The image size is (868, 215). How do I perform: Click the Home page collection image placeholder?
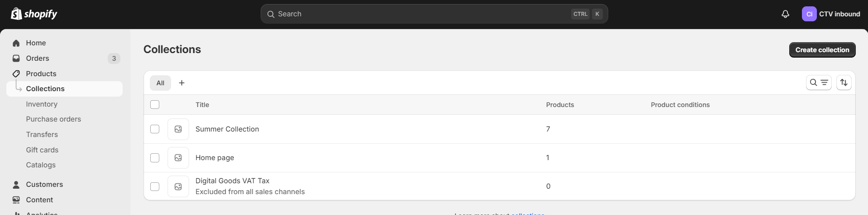(x=178, y=158)
